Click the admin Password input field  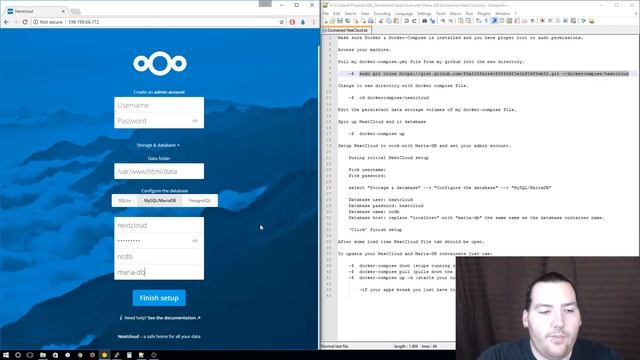159,121
